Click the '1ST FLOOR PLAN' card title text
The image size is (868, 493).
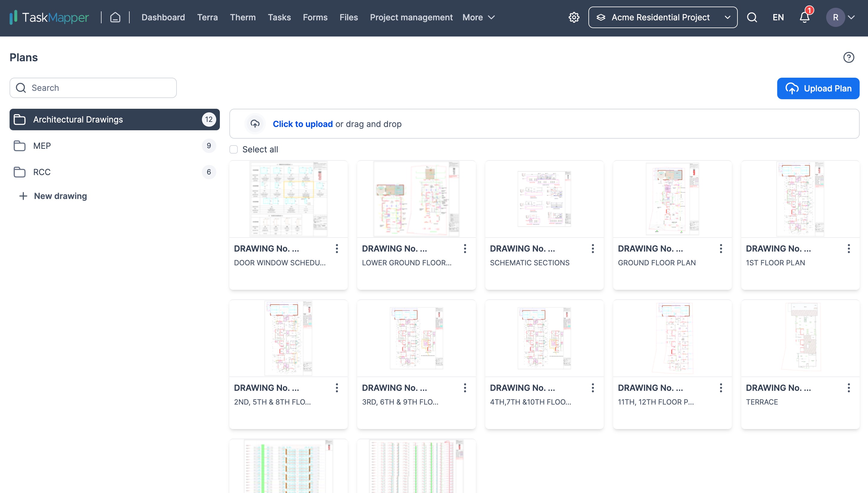click(775, 263)
